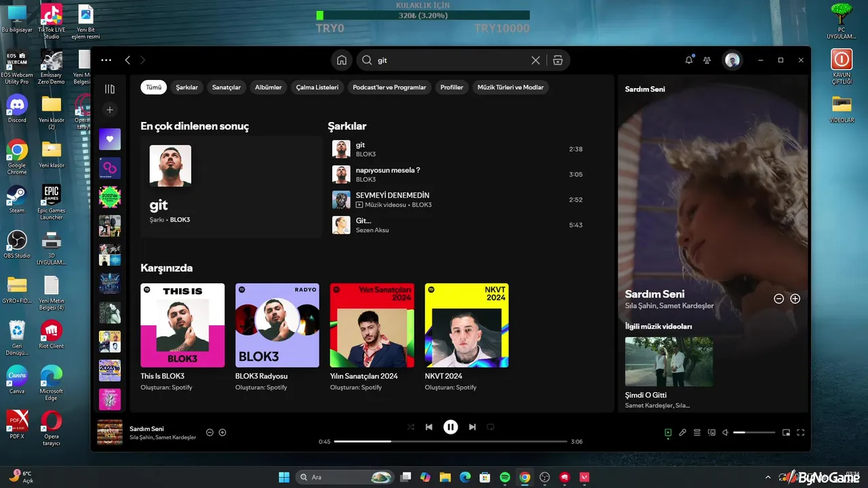868x488 pixels.
Task: Open the lyrics microphone icon
Action: [683, 432]
